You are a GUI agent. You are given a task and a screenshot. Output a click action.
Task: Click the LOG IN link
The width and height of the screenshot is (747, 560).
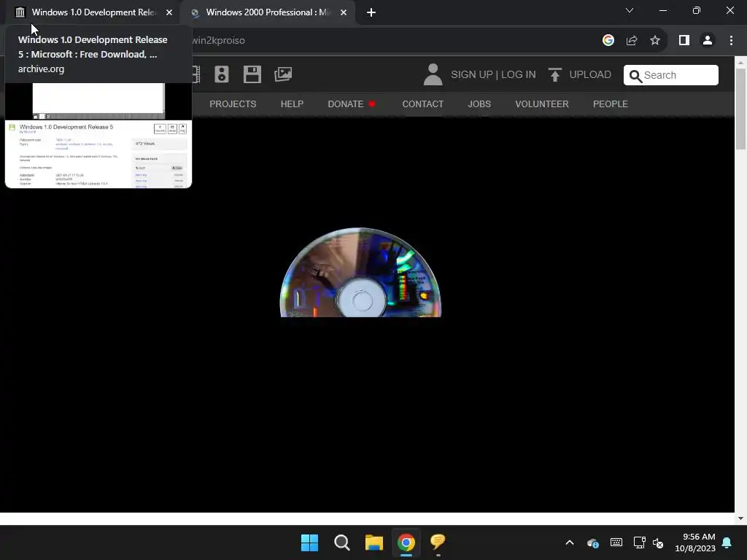pos(519,75)
